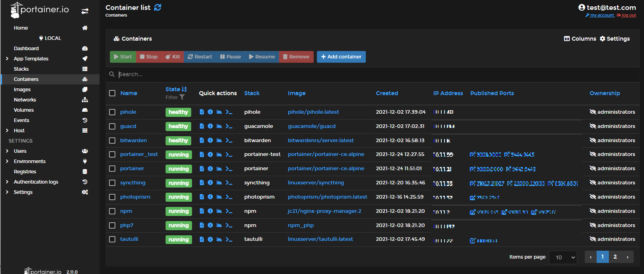Open logs icon for pihole container
Viewport: 644px width, 274px height.
tap(201, 112)
